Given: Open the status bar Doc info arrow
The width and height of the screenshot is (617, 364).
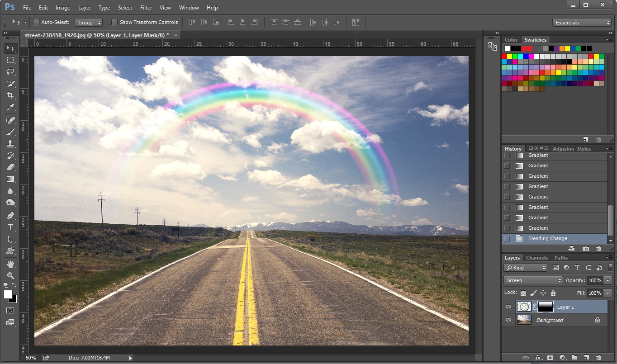Looking at the screenshot, I should [x=130, y=358].
